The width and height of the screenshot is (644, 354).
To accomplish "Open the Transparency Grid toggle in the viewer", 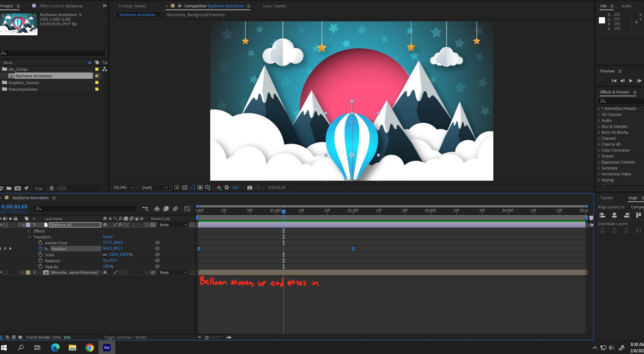I will click(x=185, y=188).
